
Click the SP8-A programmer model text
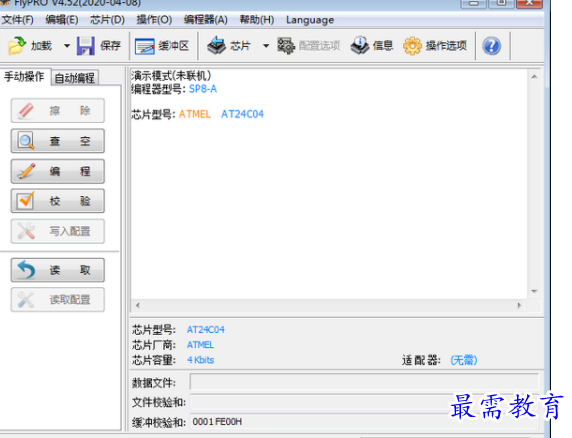click(x=203, y=89)
